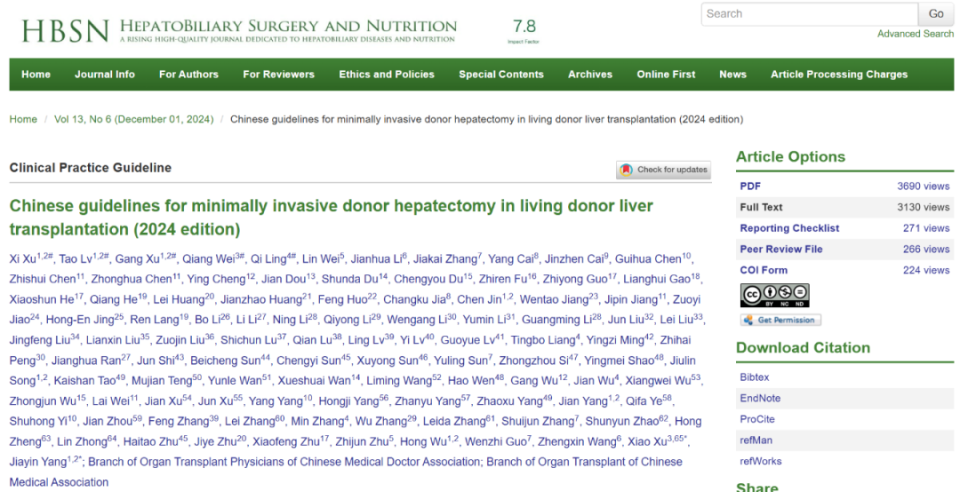Download the Bibtex citation
This screenshot has width=960, height=492.
click(754, 377)
